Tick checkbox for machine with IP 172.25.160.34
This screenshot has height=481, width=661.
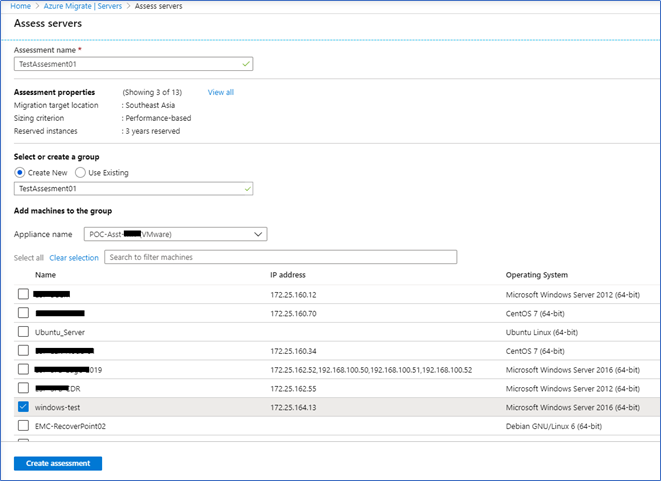(x=23, y=351)
